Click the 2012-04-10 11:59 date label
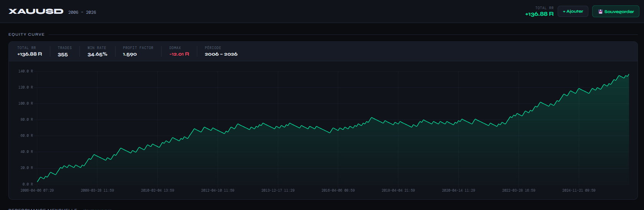The image size is (644, 210). [218, 190]
